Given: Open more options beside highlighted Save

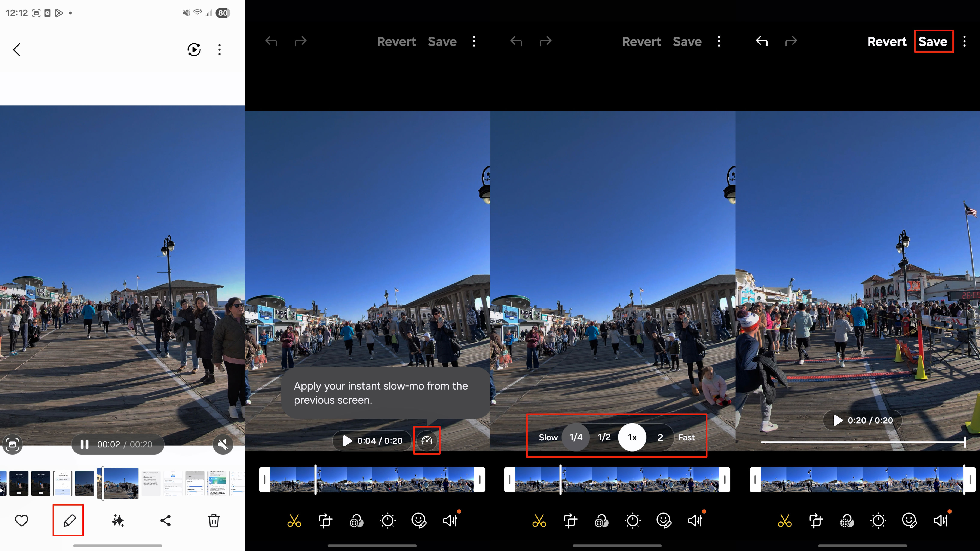Looking at the screenshot, I should tap(964, 41).
